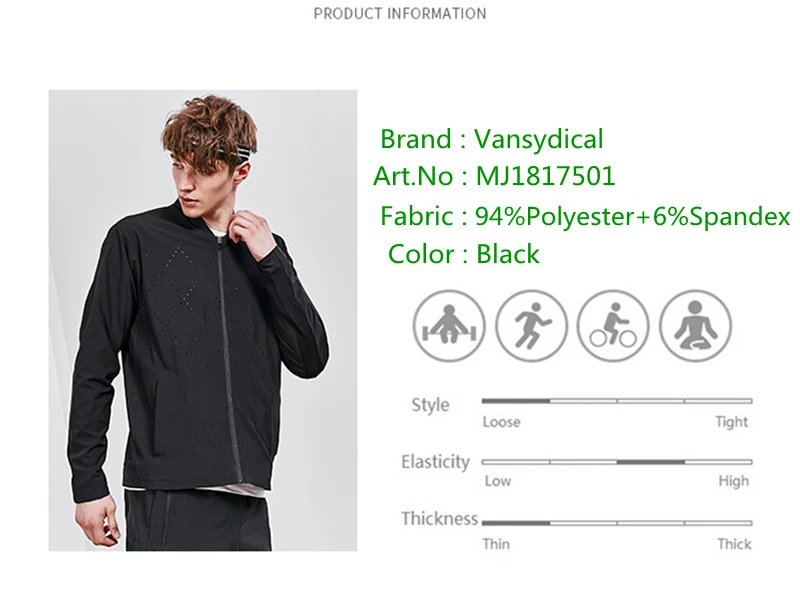Click the Fabric 94%Polyester+6%Spandex text
The image size is (800, 595).
pos(585,216)
